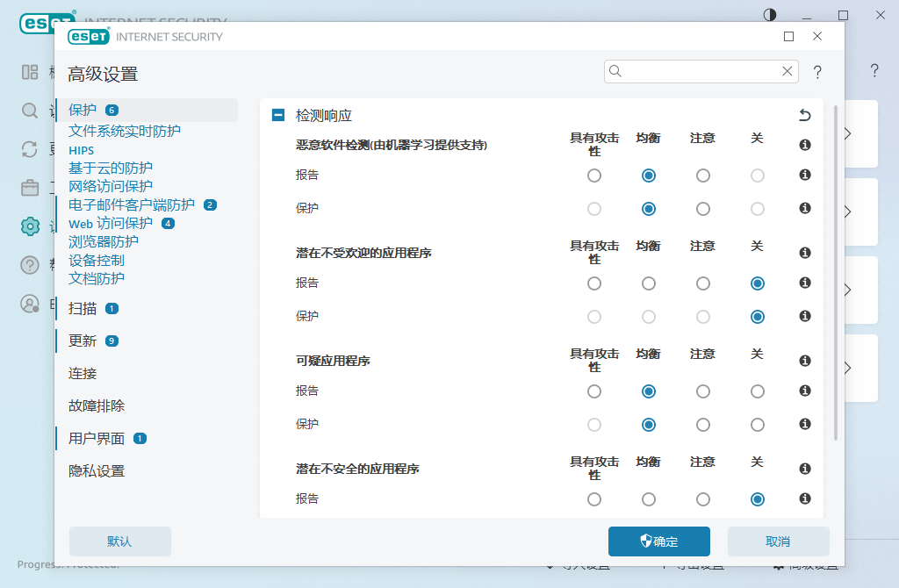899x588 pixels.
Task: Set 潜在不安全的应用程序 报告 to 均衡
Action: click(x=649, y=499)
